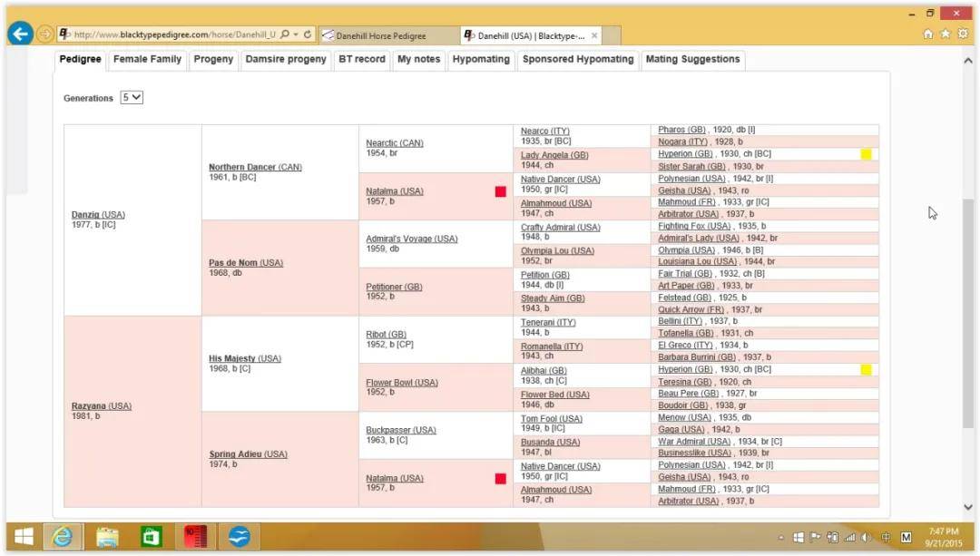Show hidden system tray icons
This screenshot has width=980, height=556.
click(x=781, y=537)
